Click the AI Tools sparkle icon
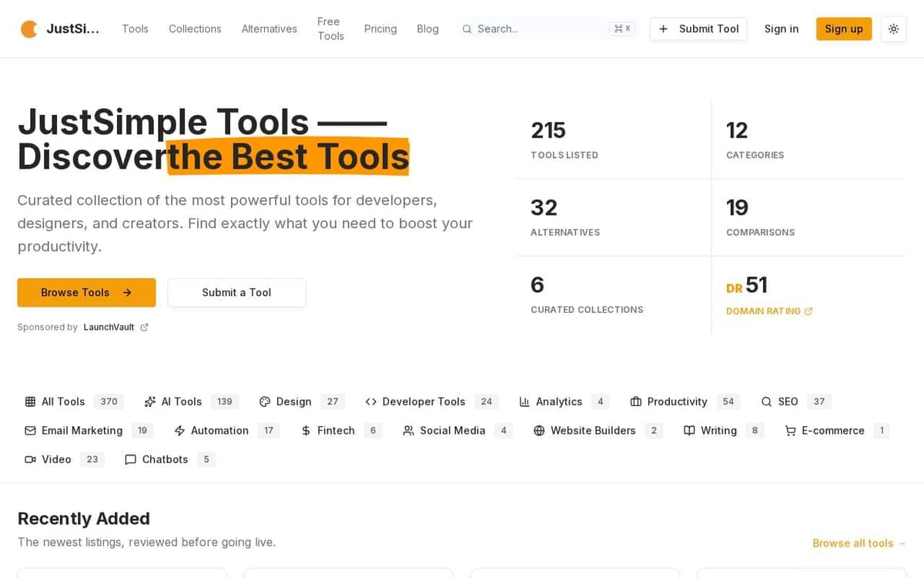924x578 pixels. (x=150, y=402)
